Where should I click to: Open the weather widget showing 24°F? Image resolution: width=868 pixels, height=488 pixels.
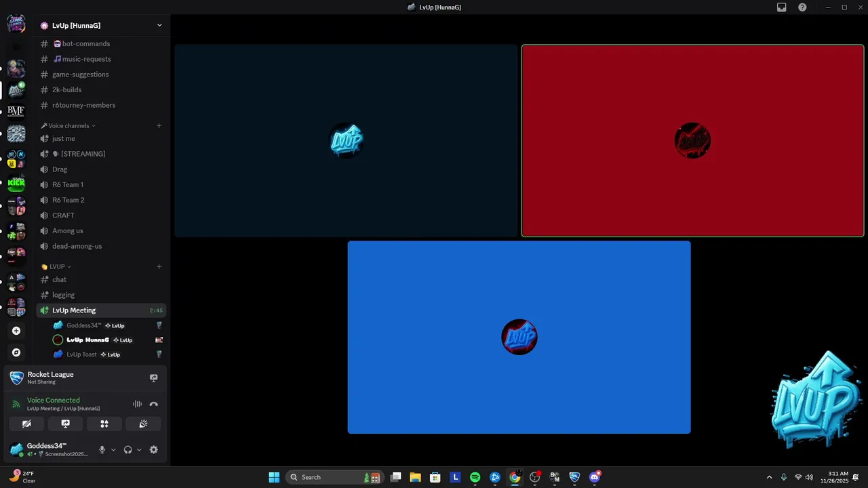click(22, 476)
